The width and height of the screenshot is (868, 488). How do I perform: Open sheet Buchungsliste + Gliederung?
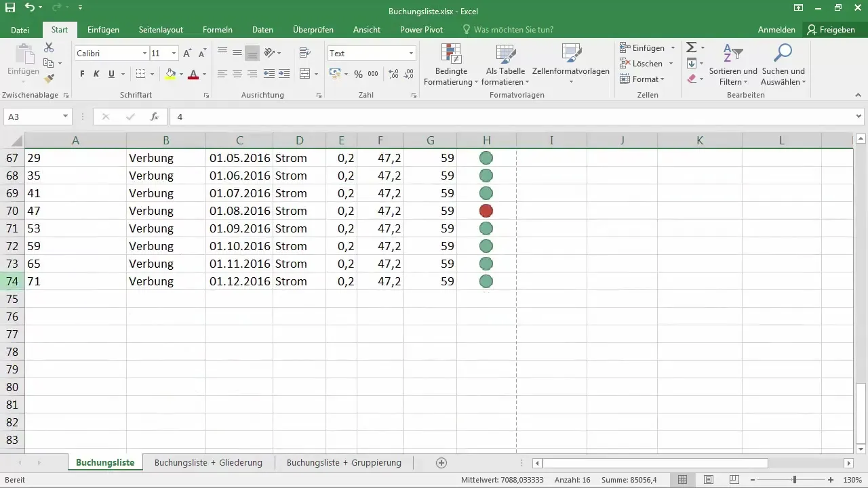208,463
